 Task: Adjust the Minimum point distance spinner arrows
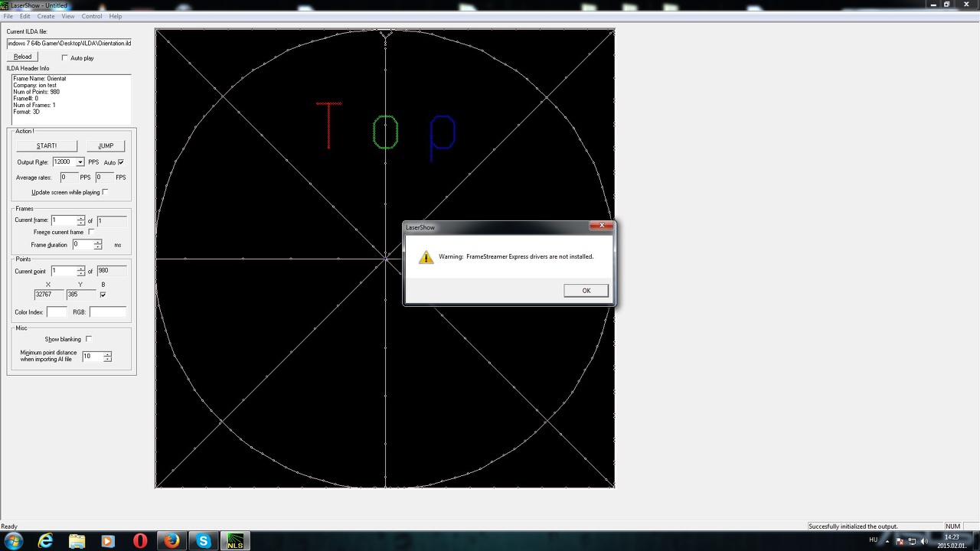[107, 357]
